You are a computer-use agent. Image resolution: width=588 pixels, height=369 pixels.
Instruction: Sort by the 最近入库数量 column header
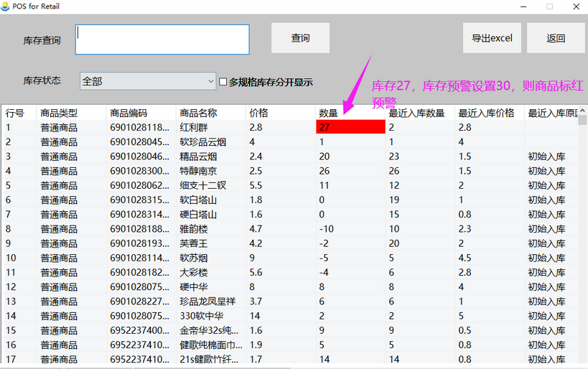(420, 113)
